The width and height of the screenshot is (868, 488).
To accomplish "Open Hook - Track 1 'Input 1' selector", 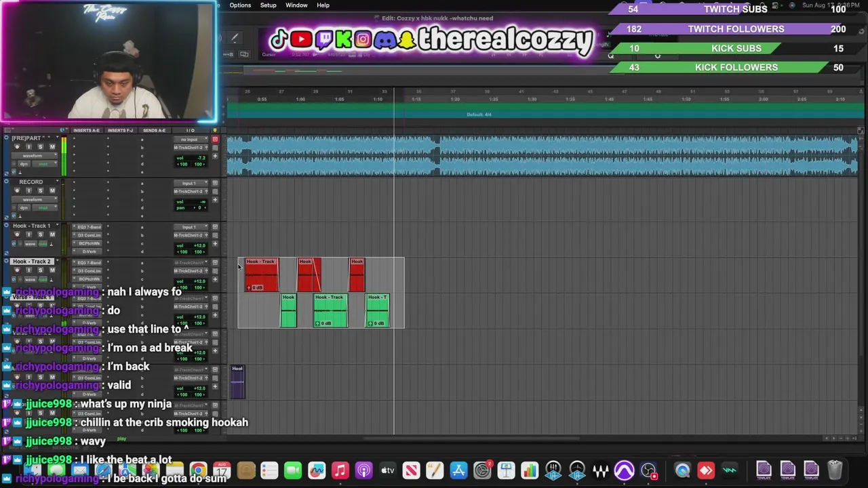I will (191, 227).
